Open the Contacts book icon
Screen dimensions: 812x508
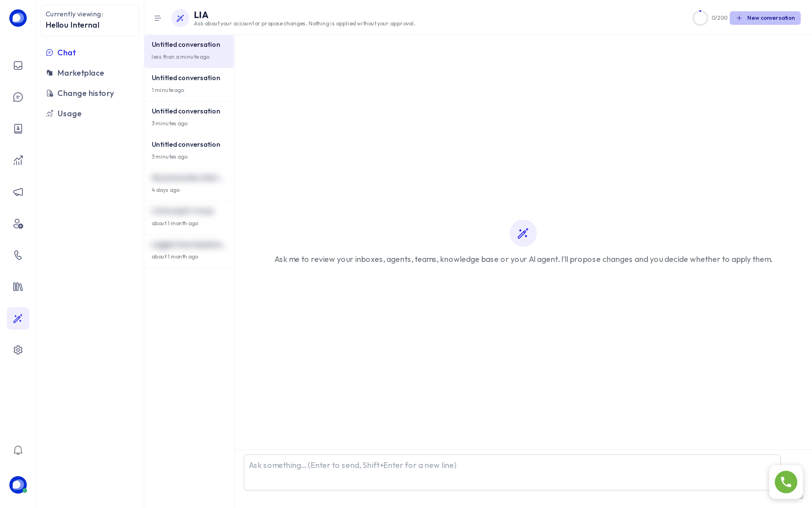(x=18, y=129)
